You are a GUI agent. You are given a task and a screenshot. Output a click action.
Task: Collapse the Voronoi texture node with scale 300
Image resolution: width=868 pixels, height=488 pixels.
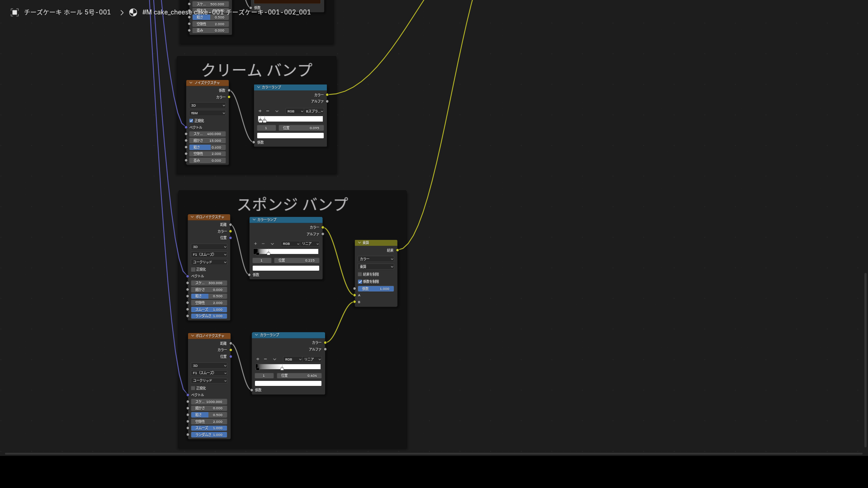[x=192, y=217]
